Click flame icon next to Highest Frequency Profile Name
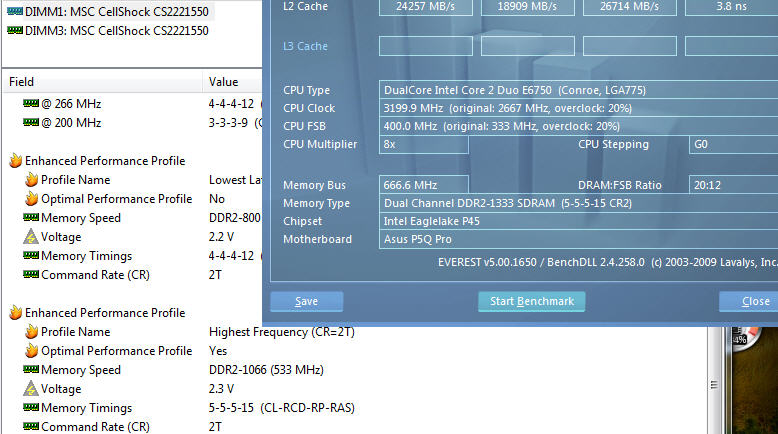The height and width of the screenshot is (434, 778). [x=32, y=331]
